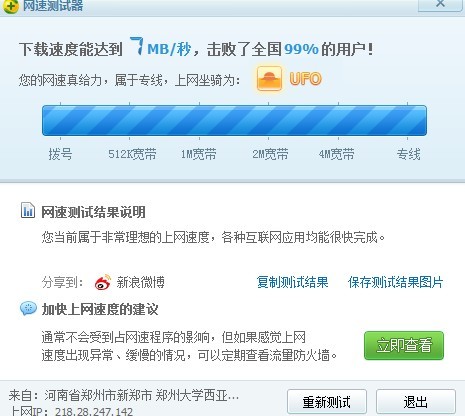Click the 1M宽带 scale label

tap(199, 154)
